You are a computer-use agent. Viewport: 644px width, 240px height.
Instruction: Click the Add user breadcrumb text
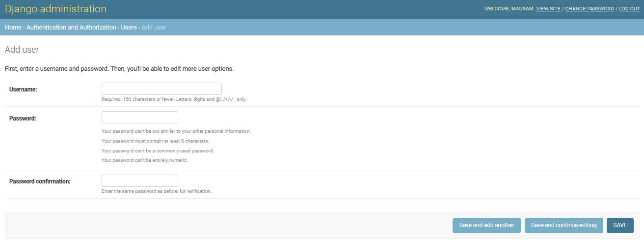[x=154, y=28]
